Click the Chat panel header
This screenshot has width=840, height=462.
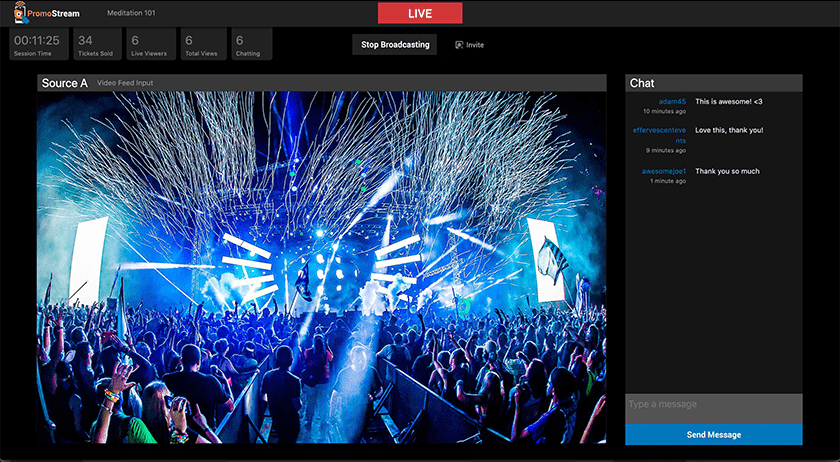(713, 83)
